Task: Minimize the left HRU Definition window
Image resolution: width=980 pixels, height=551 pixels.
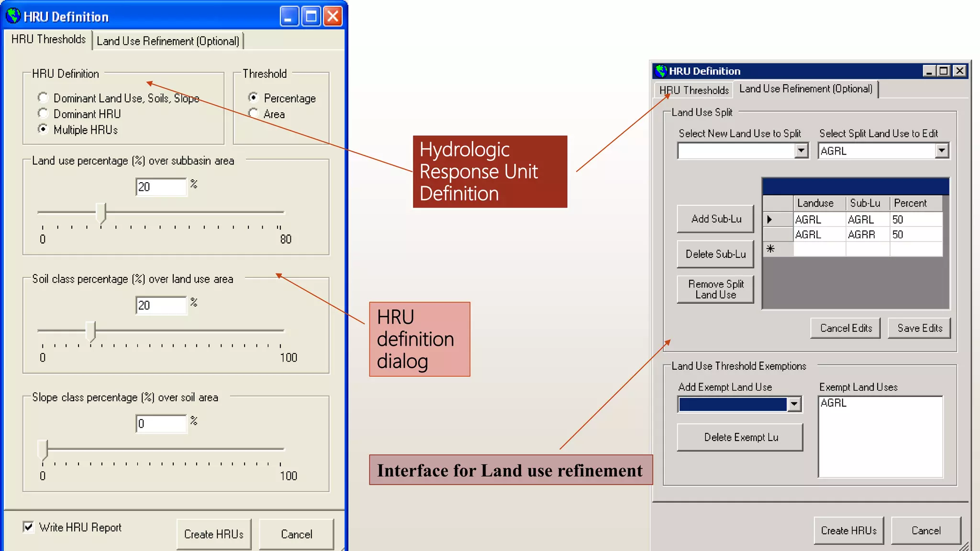Action: point(289,17)
